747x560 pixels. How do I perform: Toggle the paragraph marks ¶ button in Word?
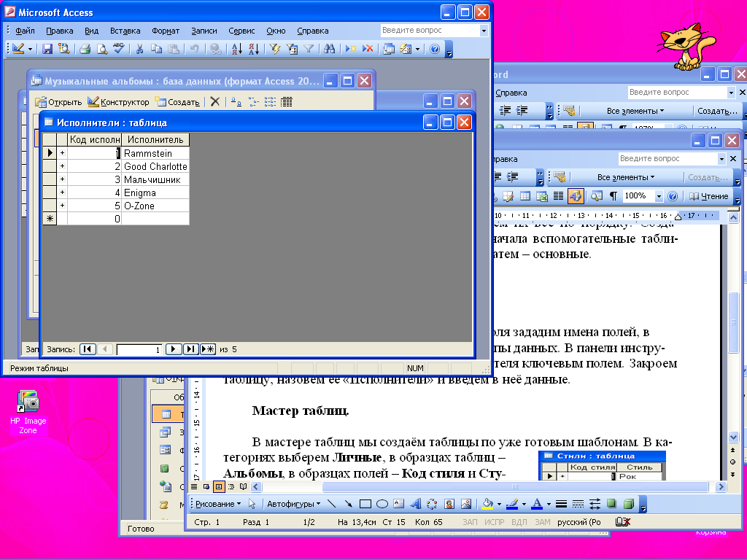(x=614, y=195)
